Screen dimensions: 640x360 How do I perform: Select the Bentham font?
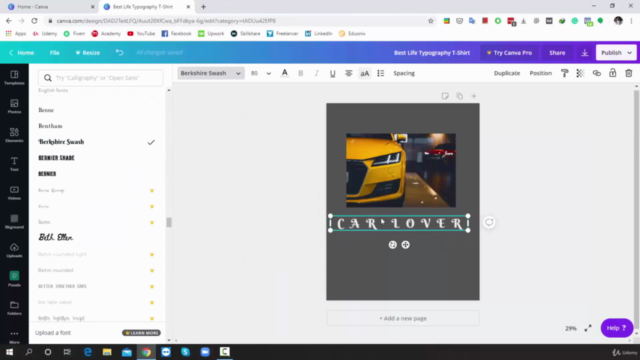pyautogui.click(x=50, y=126)
